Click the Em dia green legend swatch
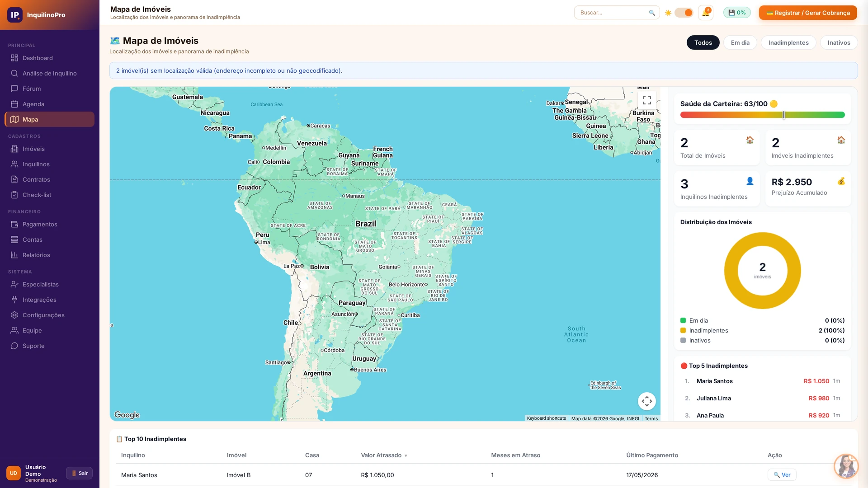868x488 pixels. (683, 320)
